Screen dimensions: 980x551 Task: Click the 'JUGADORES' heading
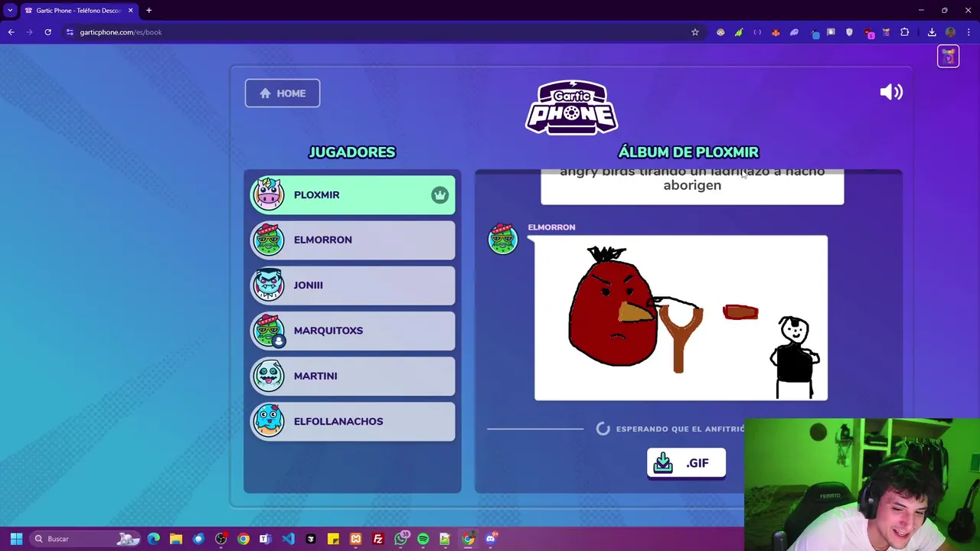pyautogui.click(x=352, y=152)
